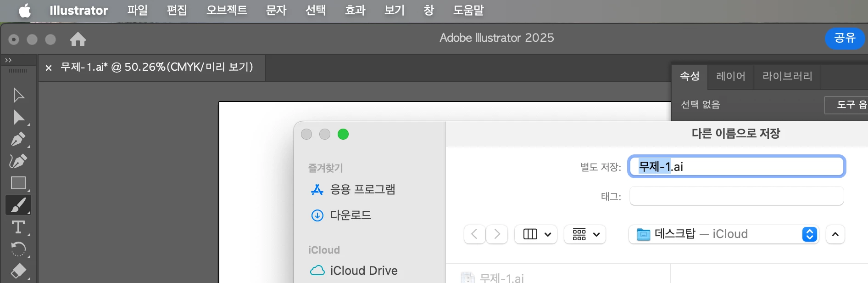
Task: Click the 별도 저장 filename field
Action: point(737,166)
